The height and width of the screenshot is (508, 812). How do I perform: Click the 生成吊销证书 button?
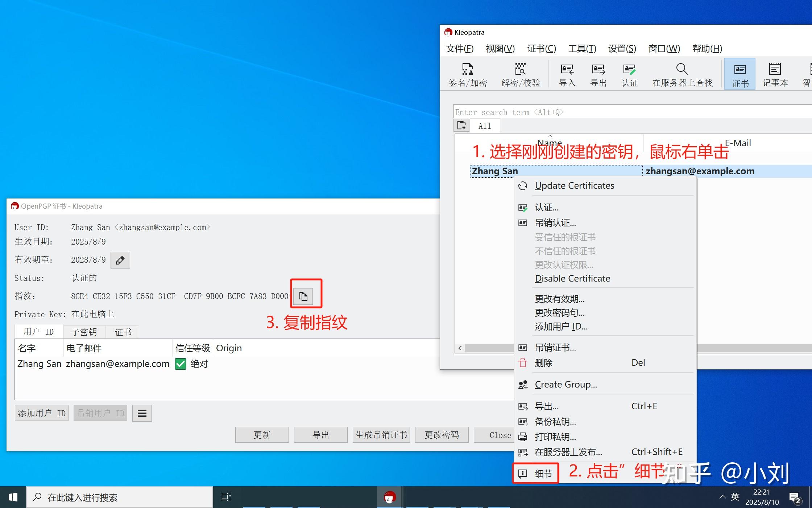[x=381, y=434]
